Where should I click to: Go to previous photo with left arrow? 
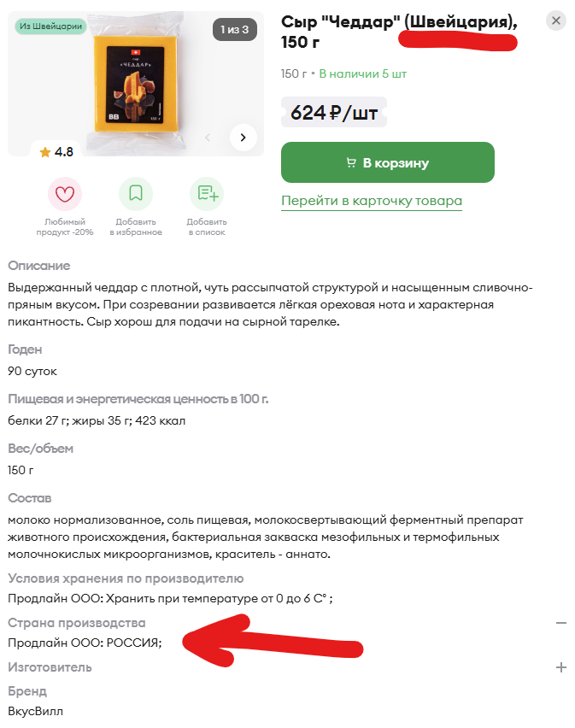click(208, 138)
